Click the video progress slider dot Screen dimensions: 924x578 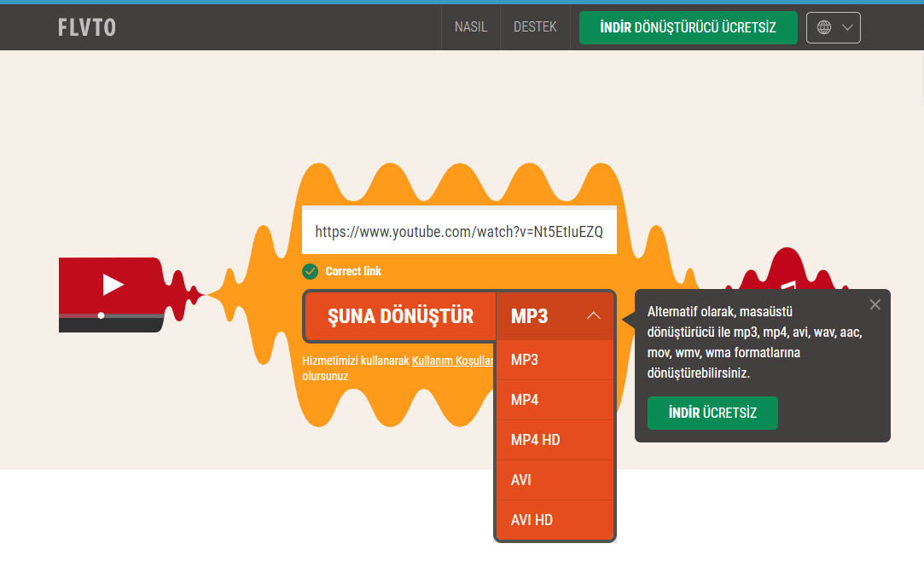coord(101,315)
